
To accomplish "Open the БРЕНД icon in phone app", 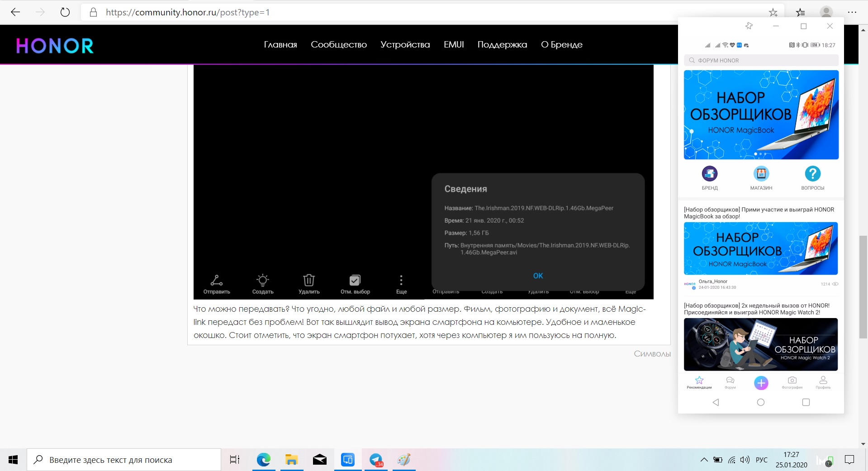I will click(710, 174).
